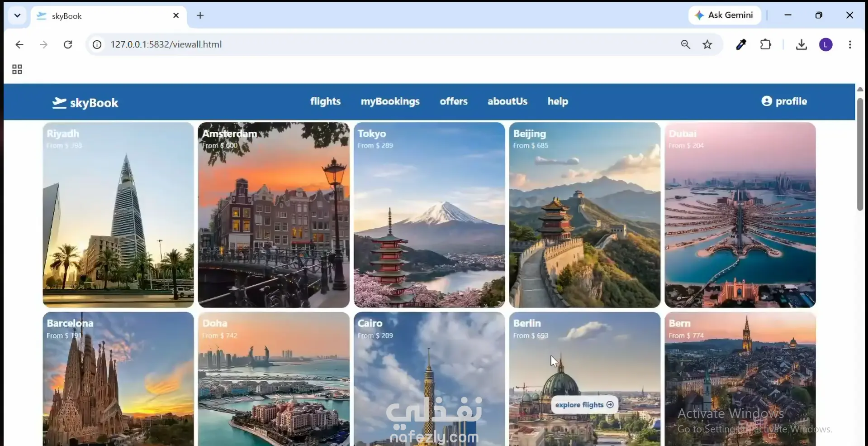The height and width of the screenshot is (446, 868).
Task: Click the Bern 'From $ 774' price text
Action: pos(686,336)
